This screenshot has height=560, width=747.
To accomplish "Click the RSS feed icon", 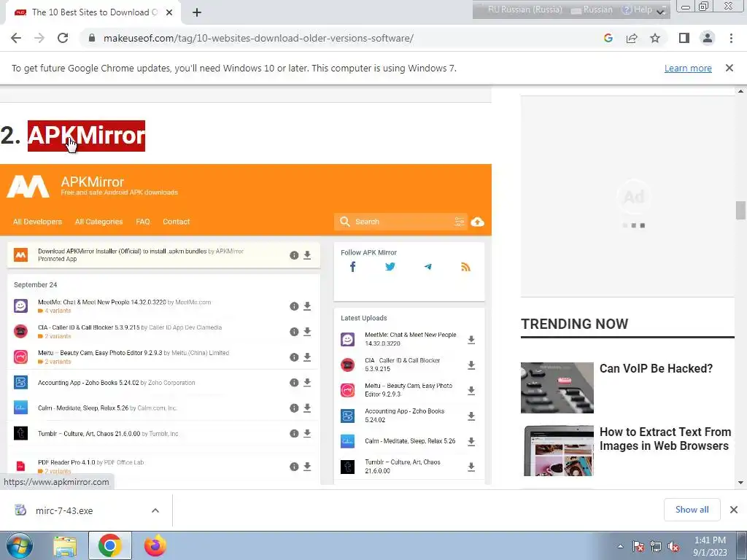I will coord(465,267).
